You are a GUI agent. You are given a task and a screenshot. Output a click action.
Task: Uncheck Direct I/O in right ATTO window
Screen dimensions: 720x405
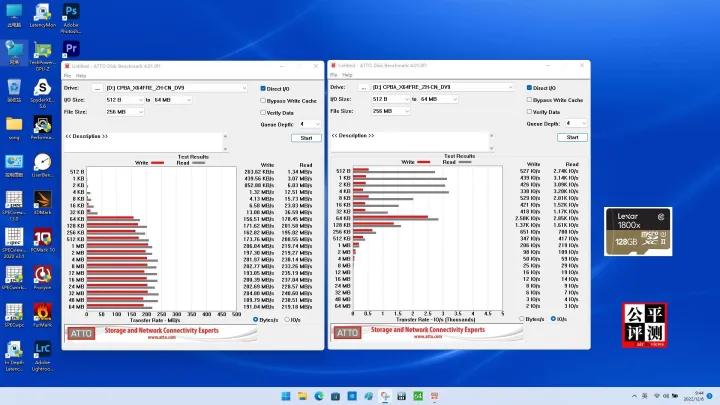pos(529,87)
